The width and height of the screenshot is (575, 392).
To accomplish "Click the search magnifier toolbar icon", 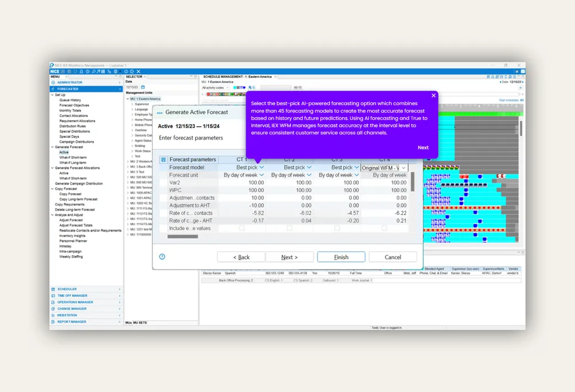I will (x=94, y=71).
